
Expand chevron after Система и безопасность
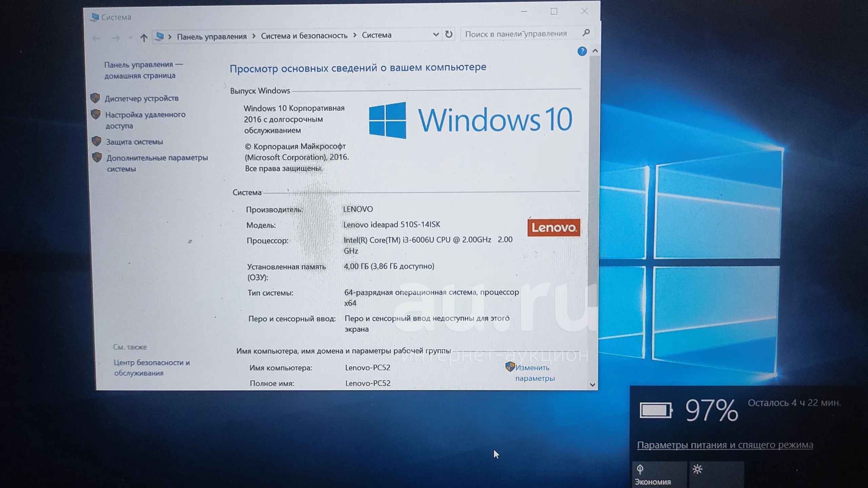[355, 35]
